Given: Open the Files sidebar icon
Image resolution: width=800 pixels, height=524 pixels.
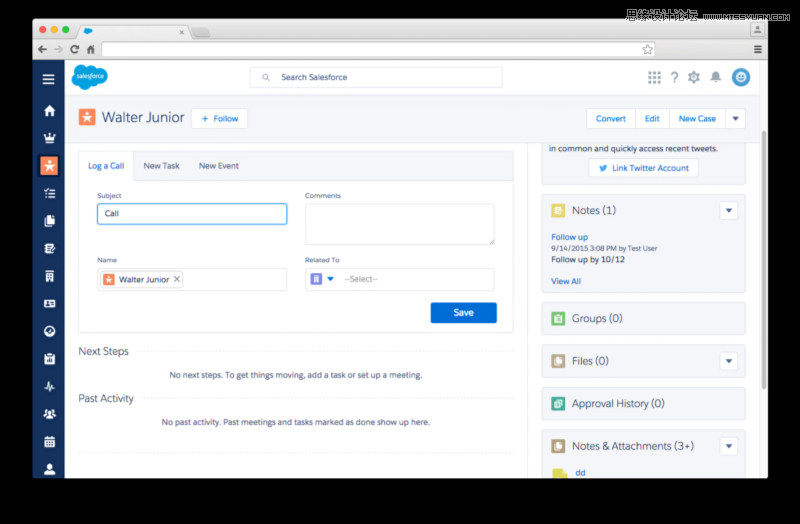Looking at the screenshot, I should (x=49, y=221).
